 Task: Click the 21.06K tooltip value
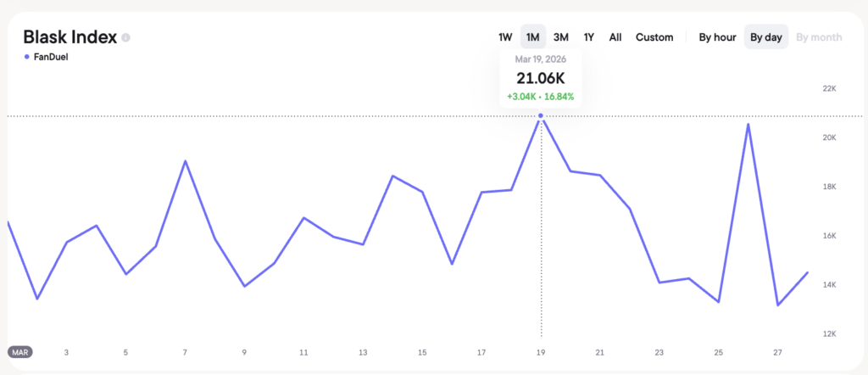coord(541,78)
